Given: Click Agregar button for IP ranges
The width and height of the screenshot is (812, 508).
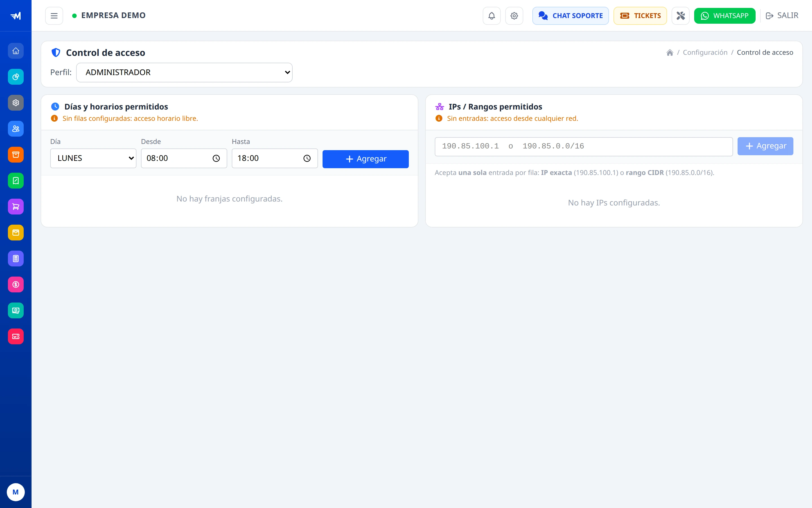Looking at the screenshot, I should point(765,146).
